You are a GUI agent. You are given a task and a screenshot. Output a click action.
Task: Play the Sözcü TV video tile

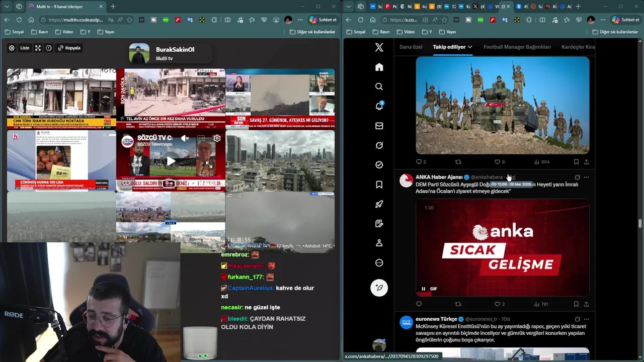[x=171, y=161]
